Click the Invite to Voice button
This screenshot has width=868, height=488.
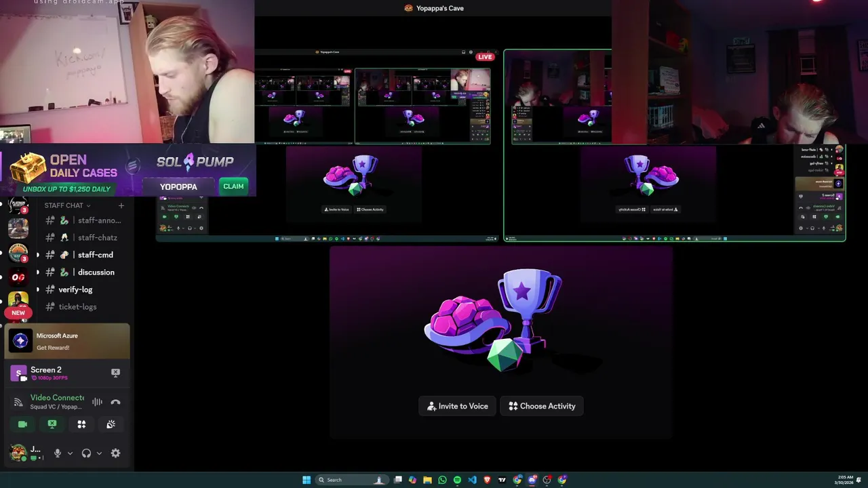pyautogui.click(x=458, y=406)
